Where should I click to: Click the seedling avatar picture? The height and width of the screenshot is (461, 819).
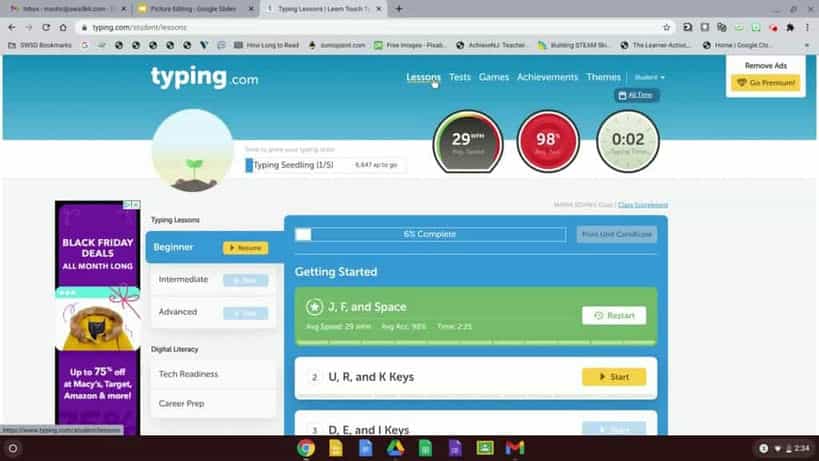(x=192, y=150)
